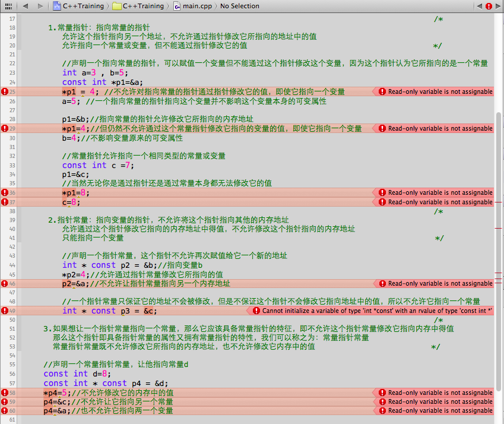Click line number 17 in gutter
Viewport: 504px width, 424px height.
12,18
